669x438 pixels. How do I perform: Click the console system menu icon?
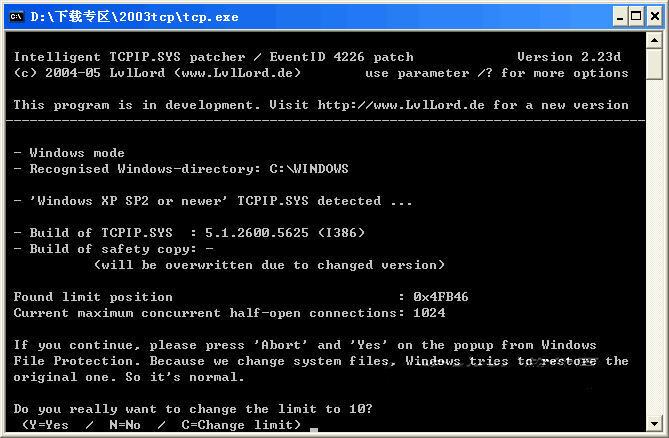[14, 15]
